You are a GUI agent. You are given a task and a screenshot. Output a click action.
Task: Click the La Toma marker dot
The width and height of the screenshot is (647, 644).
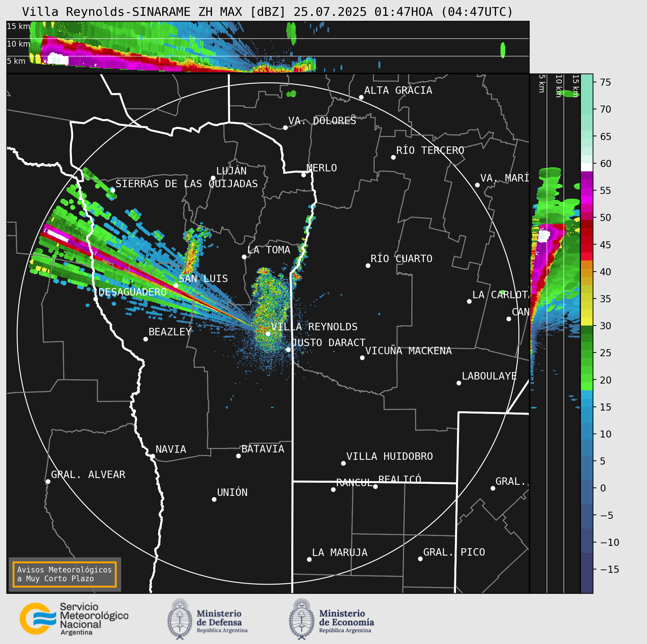click(x=244, y=257)
